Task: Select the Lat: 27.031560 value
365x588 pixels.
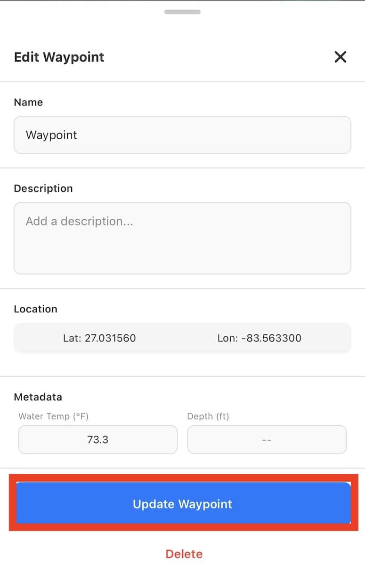Action: [x=99, y=338]
